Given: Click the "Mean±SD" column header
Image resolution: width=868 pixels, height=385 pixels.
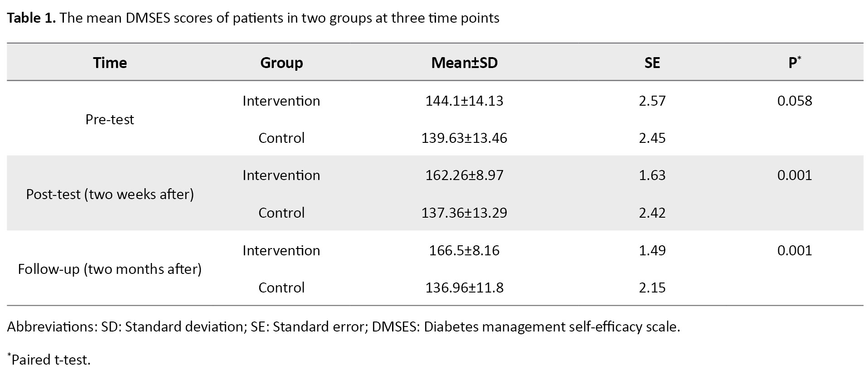Looking at the screenshot, I should [464, 63].
